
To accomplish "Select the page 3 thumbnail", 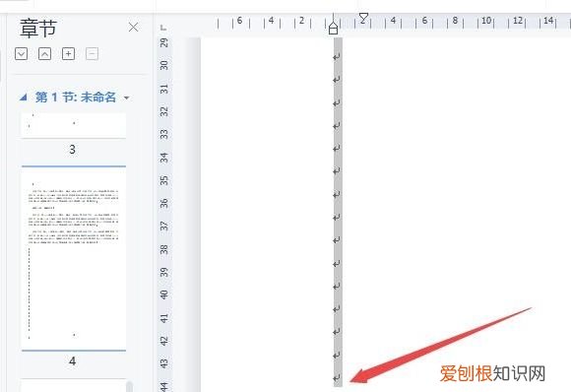I will click(74, 125).
